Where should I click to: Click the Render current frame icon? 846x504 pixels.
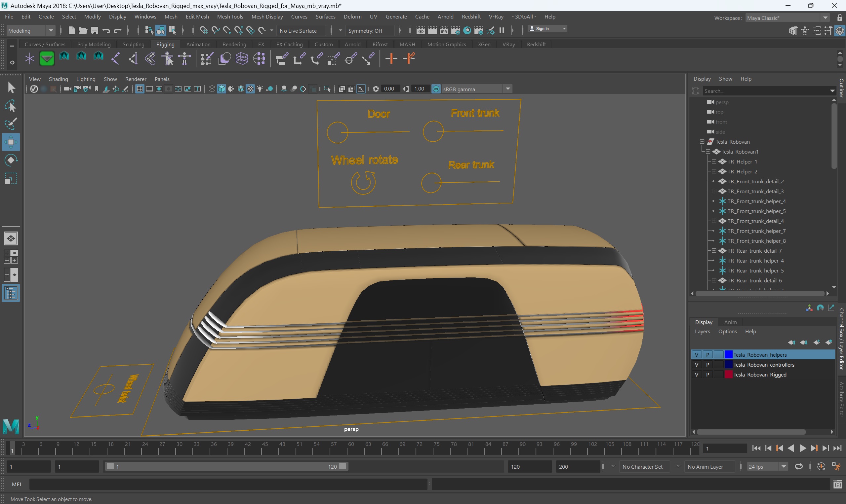point(432,31)
